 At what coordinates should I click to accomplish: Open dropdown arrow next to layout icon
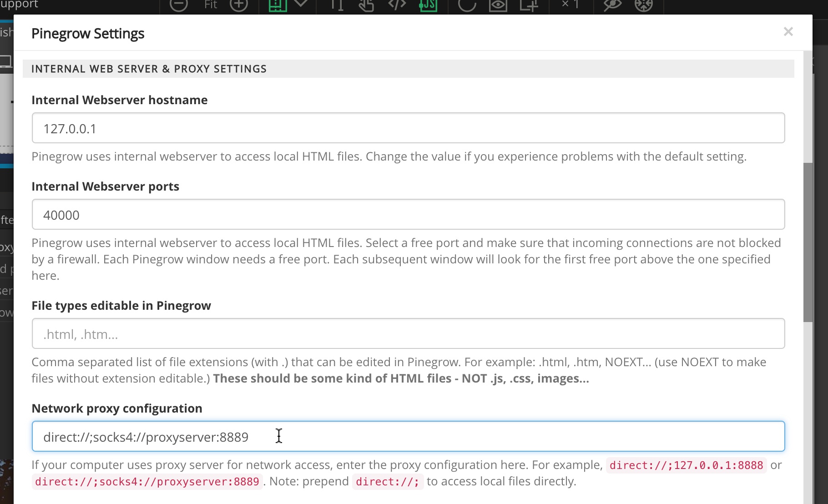point(301,4)
